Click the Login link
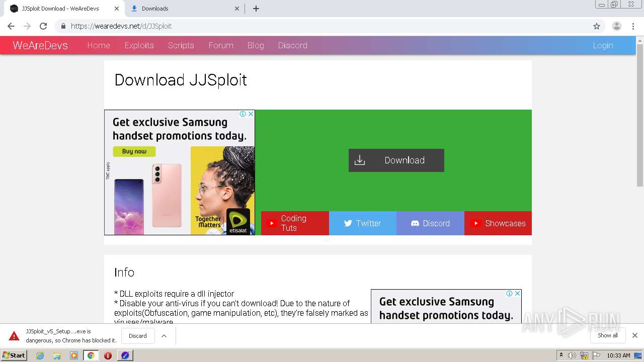 (x=603, y=45)
